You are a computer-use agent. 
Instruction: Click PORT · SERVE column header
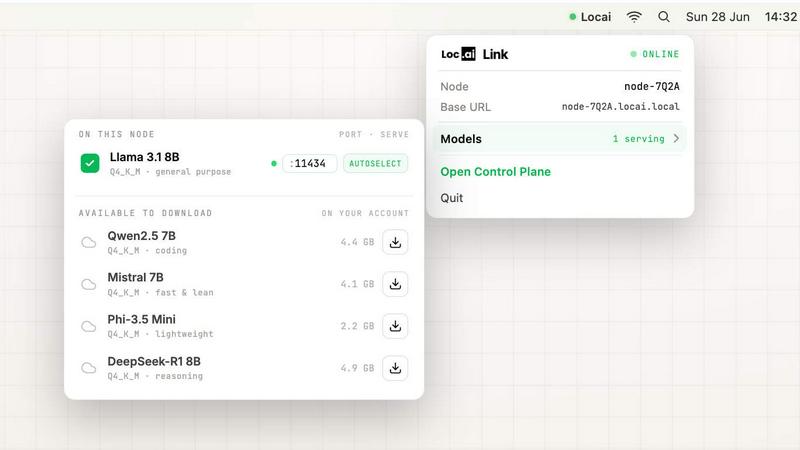(374, 134)
